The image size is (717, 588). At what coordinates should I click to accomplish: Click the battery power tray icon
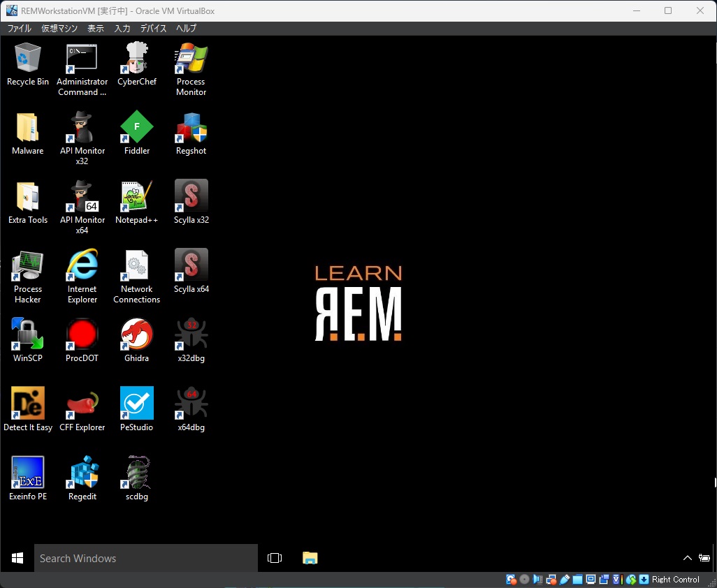[704, 558]
